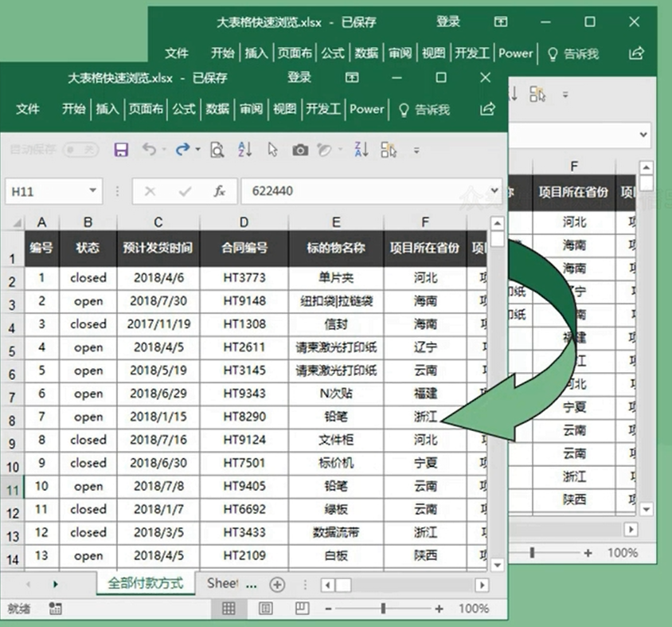Switch to Page Break Preview icon
Screen dimensions: 672x627
302,608
